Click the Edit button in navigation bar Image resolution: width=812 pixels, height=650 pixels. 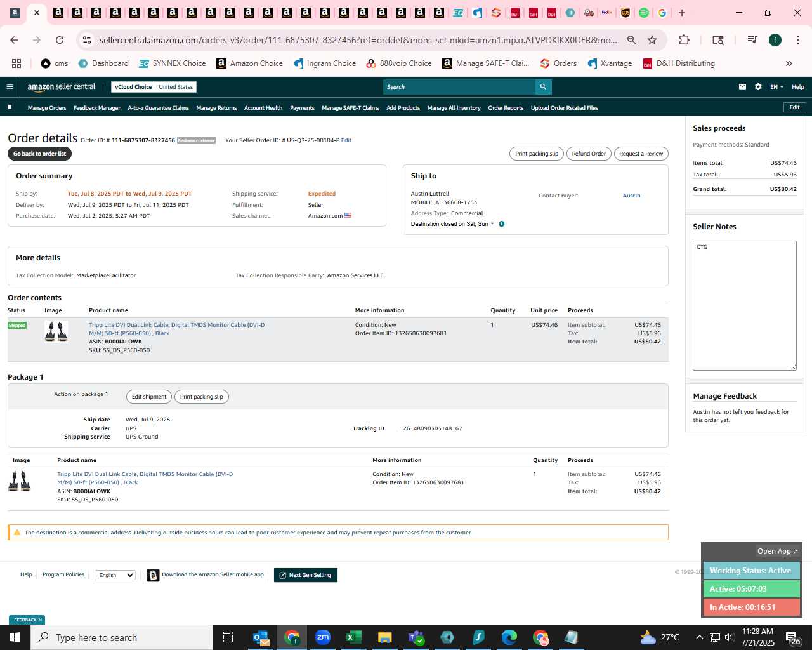794,107
